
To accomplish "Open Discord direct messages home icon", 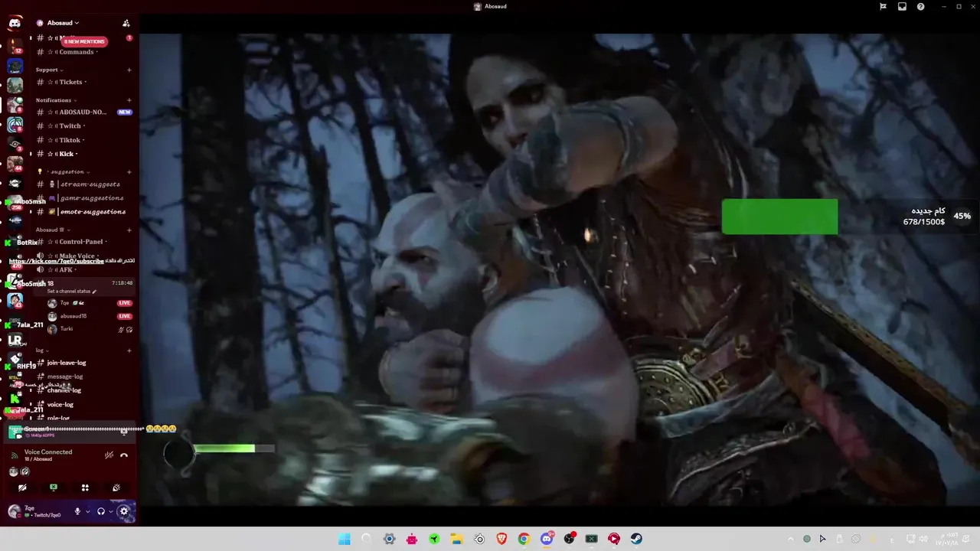I will tap(15, 23).
